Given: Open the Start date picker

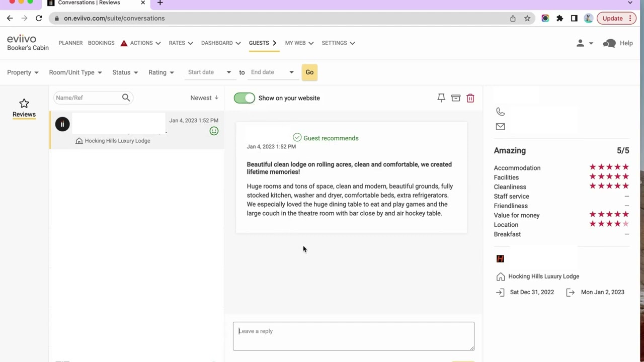Looking at the screenshot, I should click(x=209, y=72).
